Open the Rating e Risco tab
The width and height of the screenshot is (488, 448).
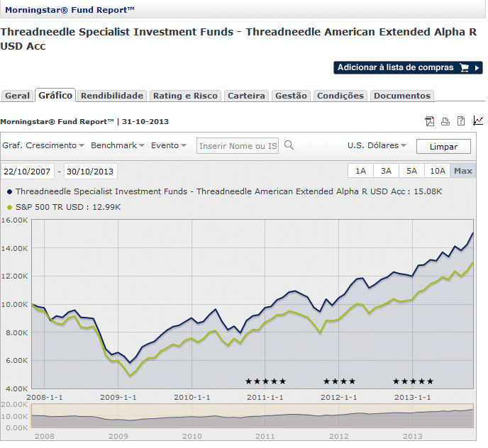click(x=185, y=96)
